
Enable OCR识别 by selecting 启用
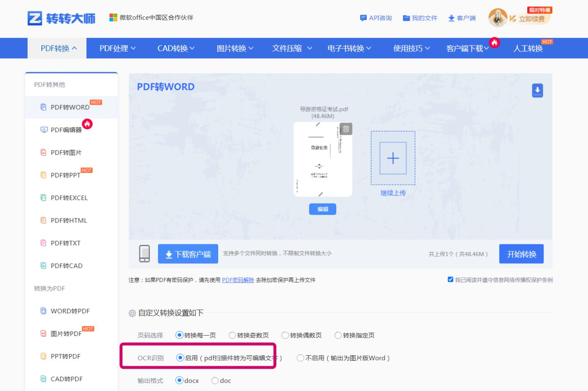pos(179,358)
